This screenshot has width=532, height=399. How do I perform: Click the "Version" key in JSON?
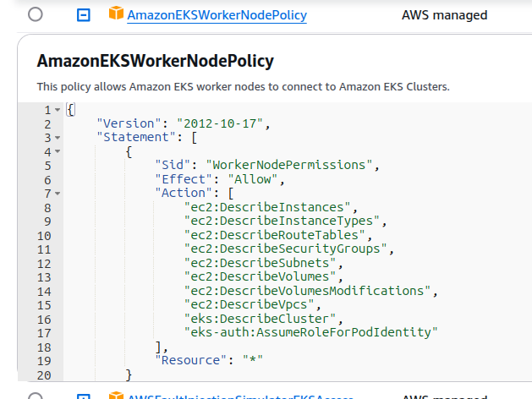tap(129, 123)
